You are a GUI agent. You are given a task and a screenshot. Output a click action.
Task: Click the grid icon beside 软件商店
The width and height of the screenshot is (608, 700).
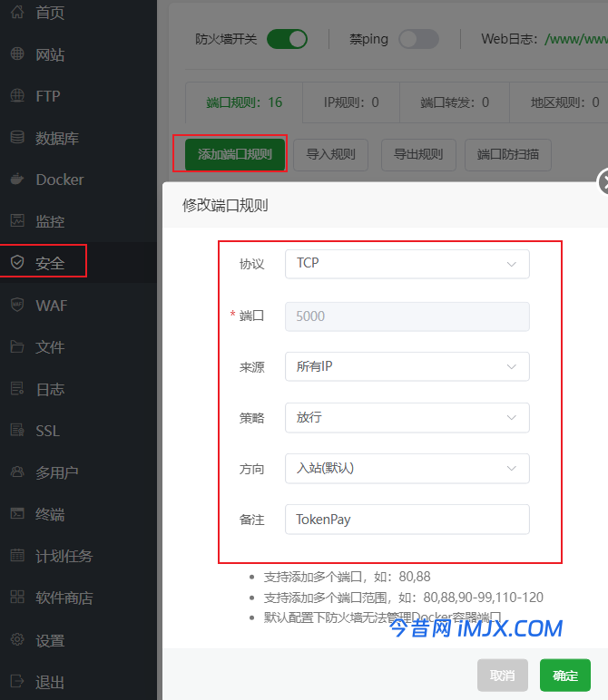[17, 597]
